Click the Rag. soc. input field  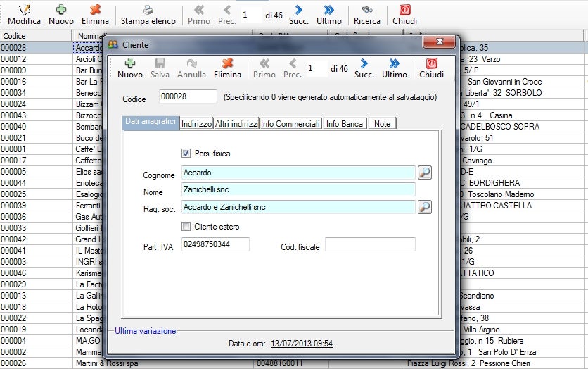pyautogui.click(x=298, y=207)
